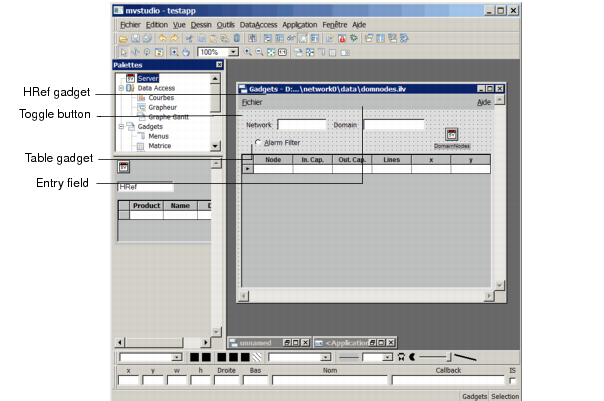Screen dimensions: 604x401
Task: Click the Aide menu in Gadgets window
Action: [x=483, y=102]
